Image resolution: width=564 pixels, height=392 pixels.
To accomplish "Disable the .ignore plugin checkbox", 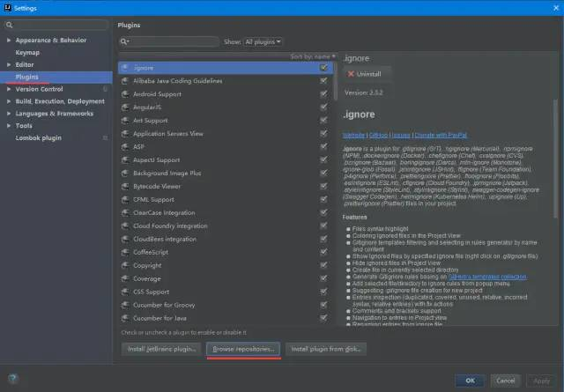I will pyautogui.click(x=323, y=68).
